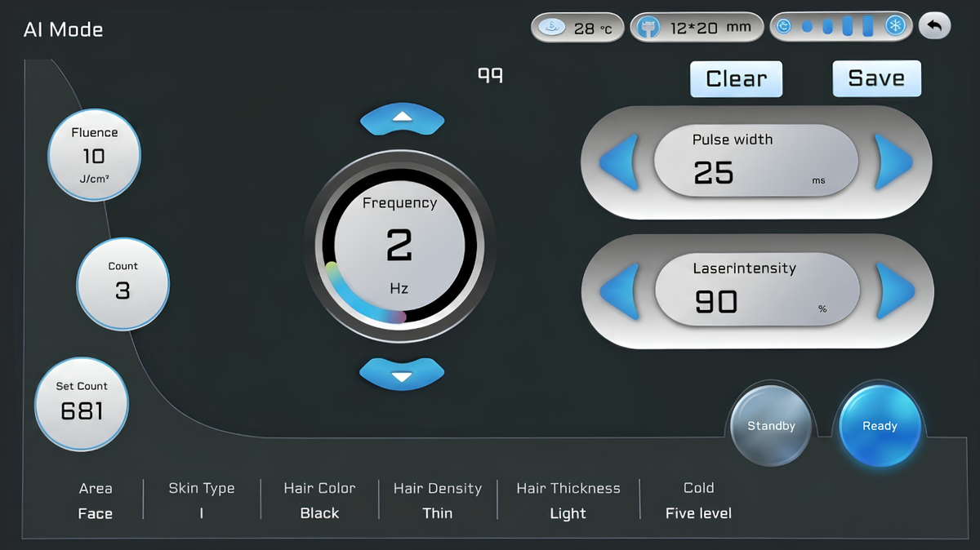The height and width of the screenshot is (550, 980).
Task: Decrease frequency with the down arrow
Action: pyautogui.click(x=402, y=374)
